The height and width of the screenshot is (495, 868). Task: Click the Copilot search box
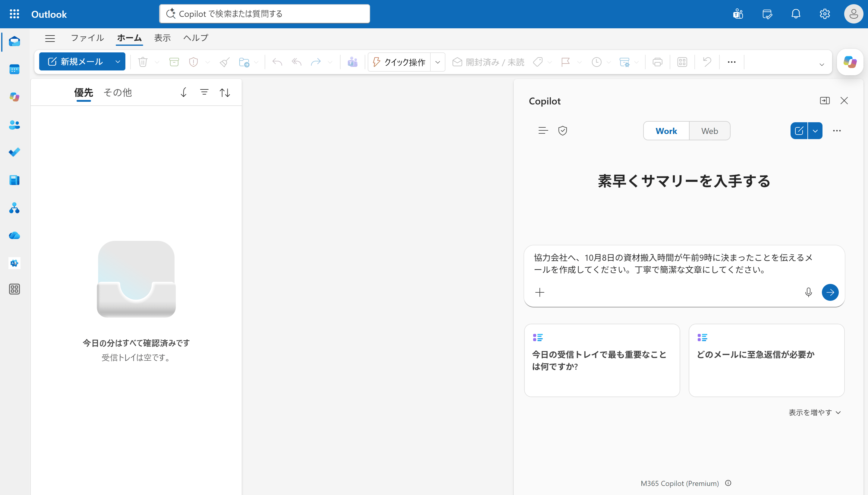coord(264,14)
